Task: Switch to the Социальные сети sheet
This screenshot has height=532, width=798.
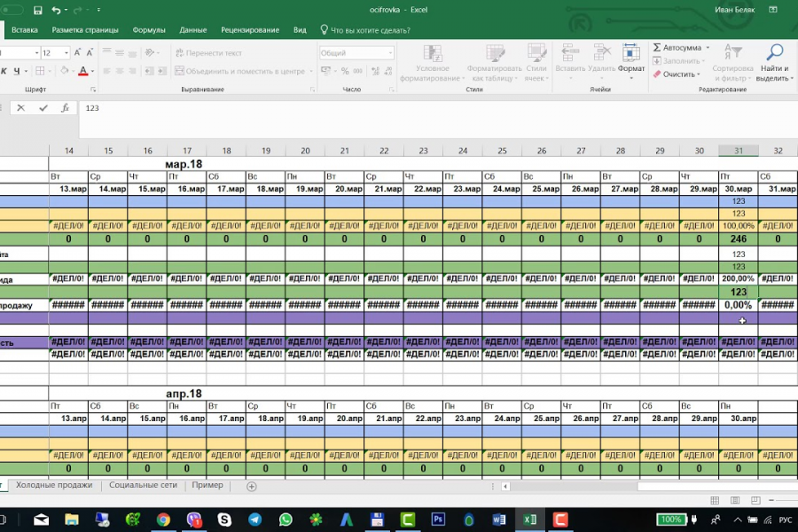Action: point(143,485)
